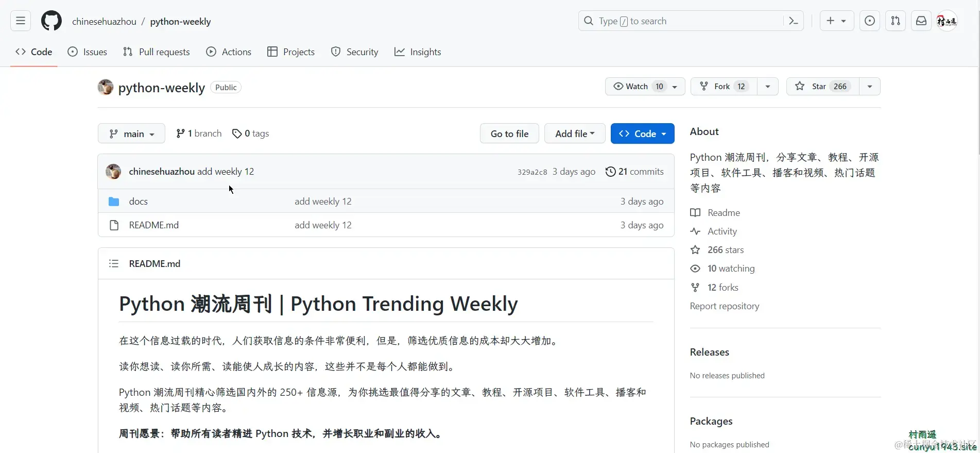980x453 pixels.
Task: Click the Report repository link
Action: pyautogui.click(x=725, y=306)
